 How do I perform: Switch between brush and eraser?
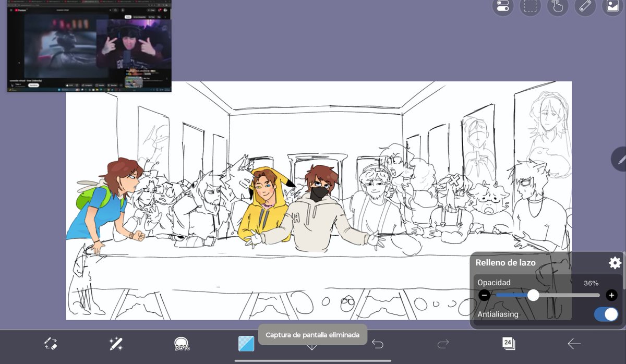pyautogui.click(x=51, y=343)
